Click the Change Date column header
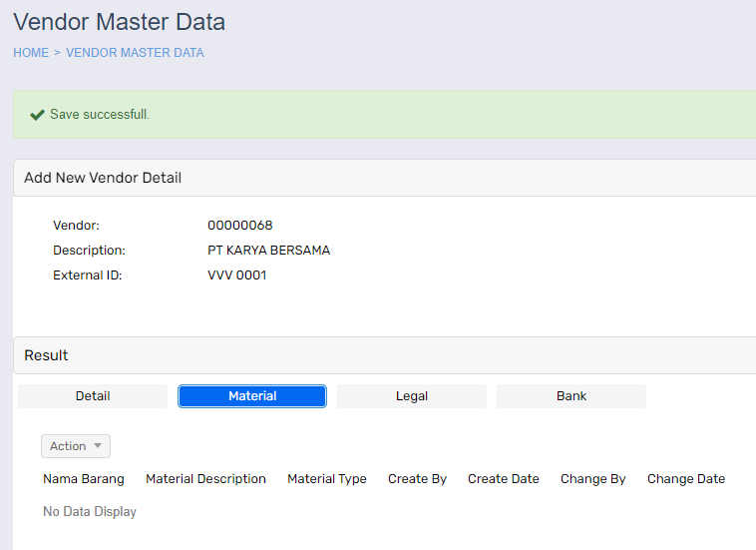 686,479
